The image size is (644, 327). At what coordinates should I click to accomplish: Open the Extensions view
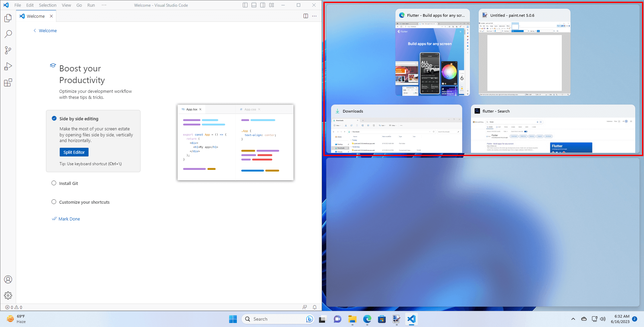tap(8, 82)
